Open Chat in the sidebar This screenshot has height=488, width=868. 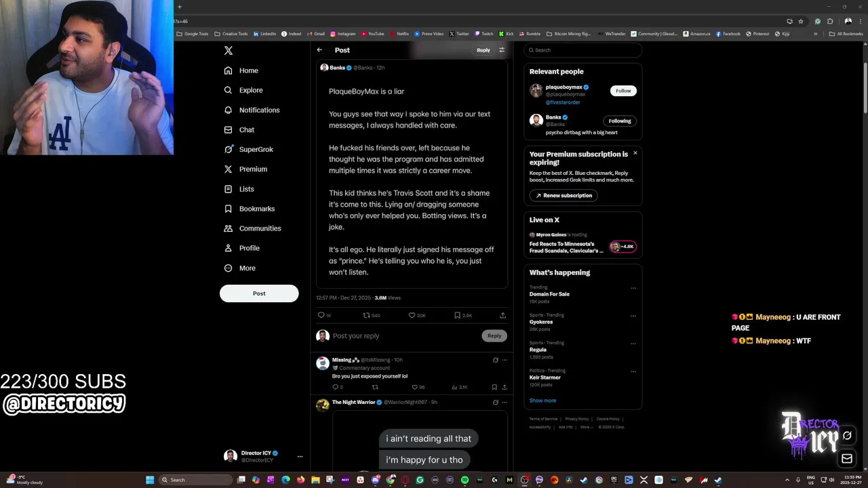(x=239, y=129)
